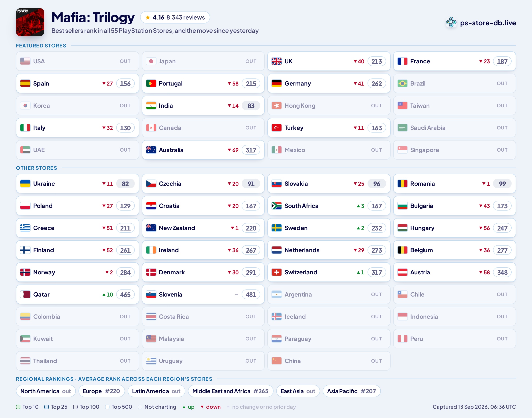
Task: Select the Asia Pacific #207 regional chip
Action: 351,391
